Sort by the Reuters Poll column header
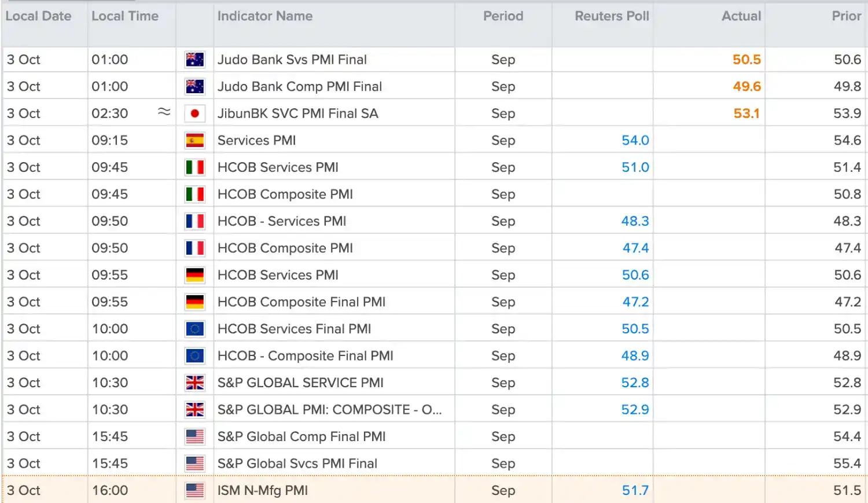Screen dimensions: 868x503 coord(612,16)
